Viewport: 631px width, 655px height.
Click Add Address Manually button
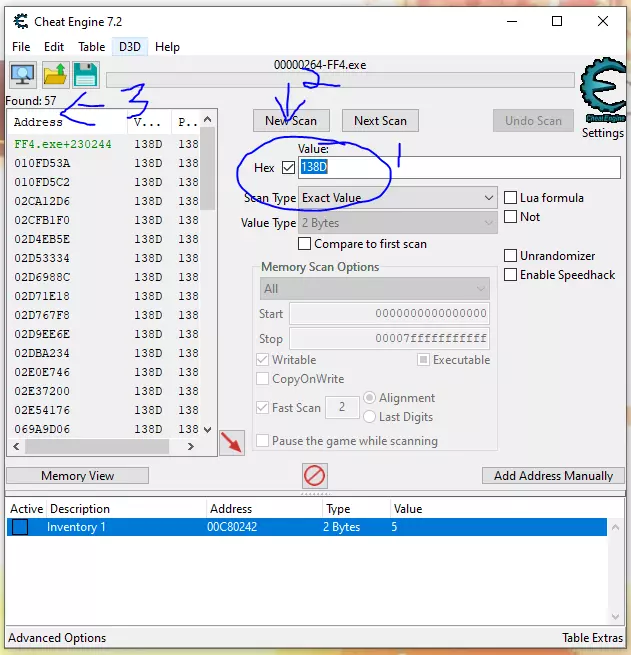click(x=553, y=476)
